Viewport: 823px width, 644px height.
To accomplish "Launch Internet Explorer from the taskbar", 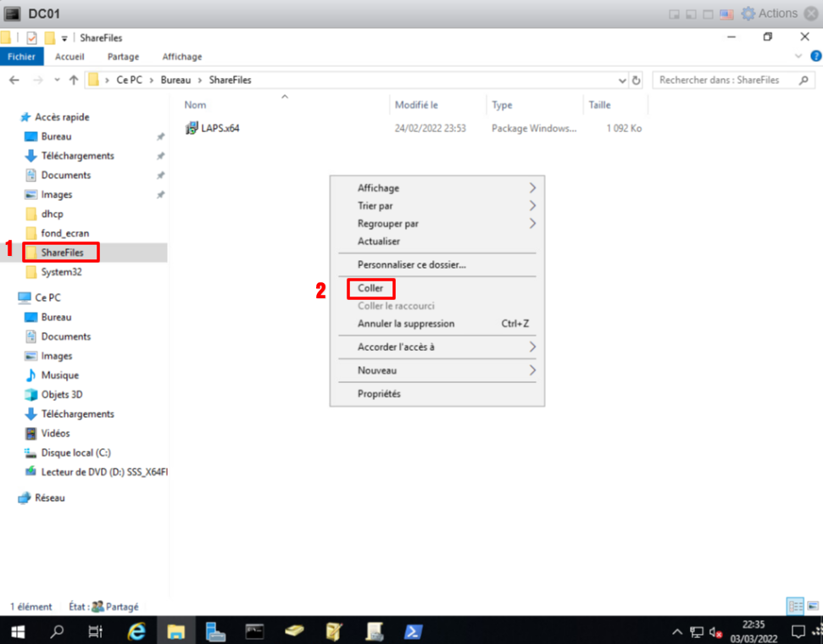I will (x=136, y=631).
